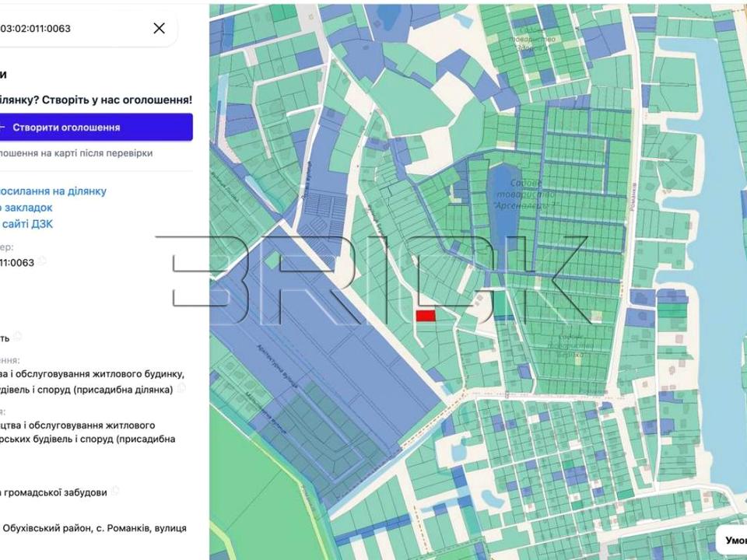The image size is (747, 560).
Task: Clear the cadastral number search with X
Action: [159, 29]
